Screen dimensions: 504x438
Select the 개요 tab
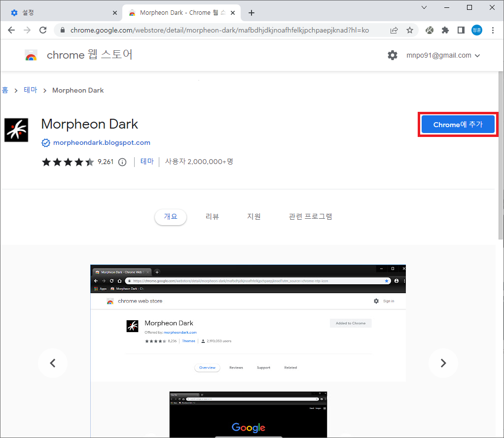click(x=170, y=217)
